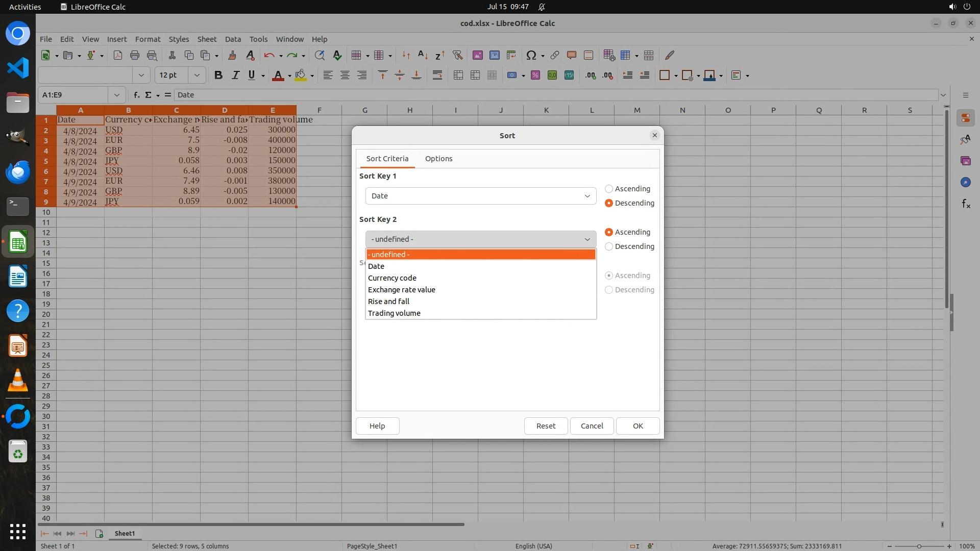Click the Clone Formatting paintbrush icon

coord(232,55)
